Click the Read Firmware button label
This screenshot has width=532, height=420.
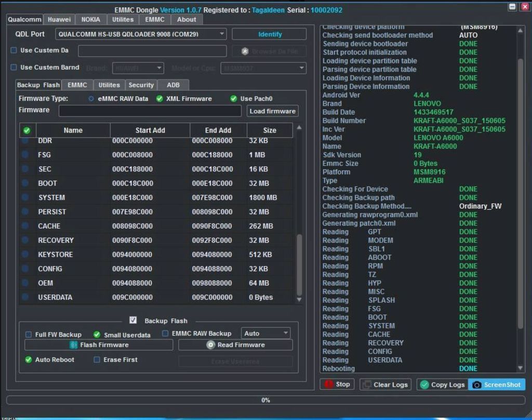pos(241,345)
